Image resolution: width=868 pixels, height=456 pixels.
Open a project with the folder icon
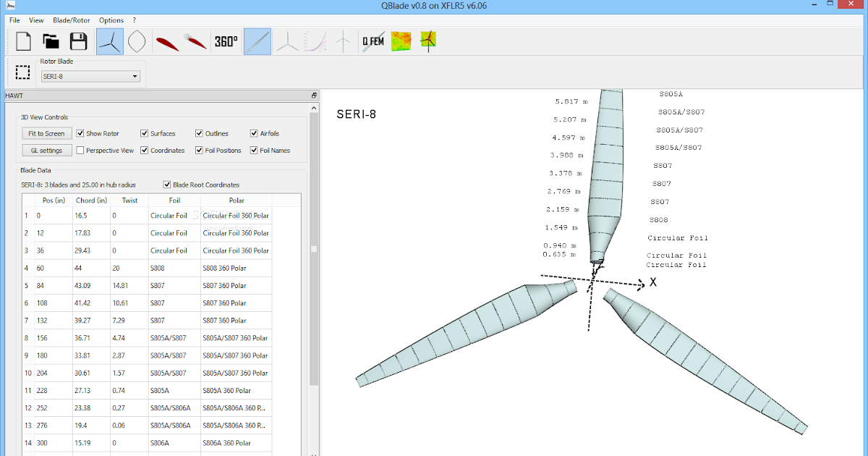[x=51, y=41]
